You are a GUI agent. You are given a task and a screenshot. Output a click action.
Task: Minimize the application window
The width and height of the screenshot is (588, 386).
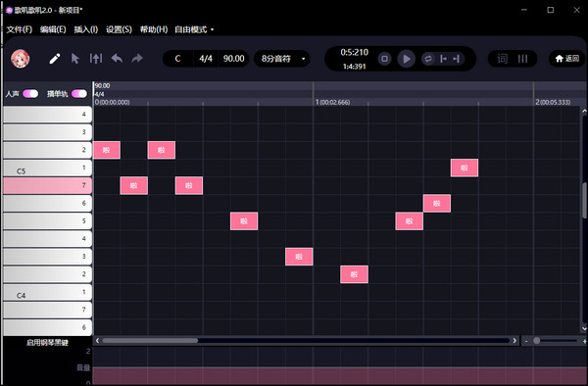(524, 10)
